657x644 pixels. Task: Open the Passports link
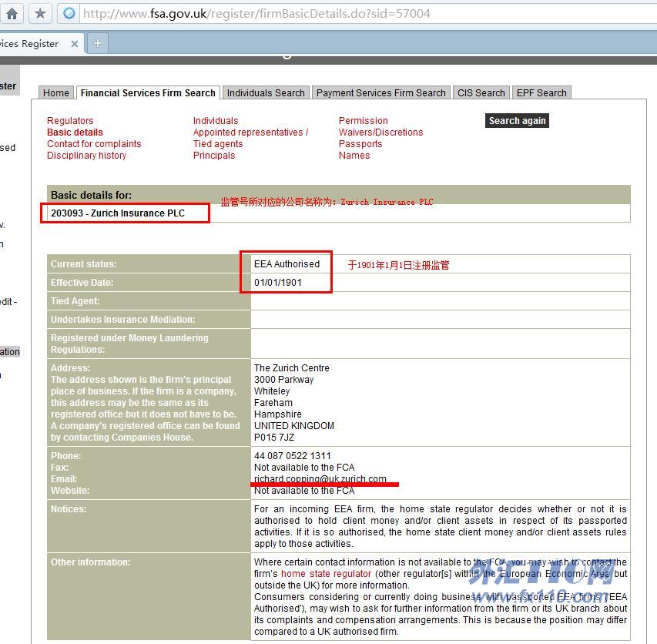tap(360, 144)
